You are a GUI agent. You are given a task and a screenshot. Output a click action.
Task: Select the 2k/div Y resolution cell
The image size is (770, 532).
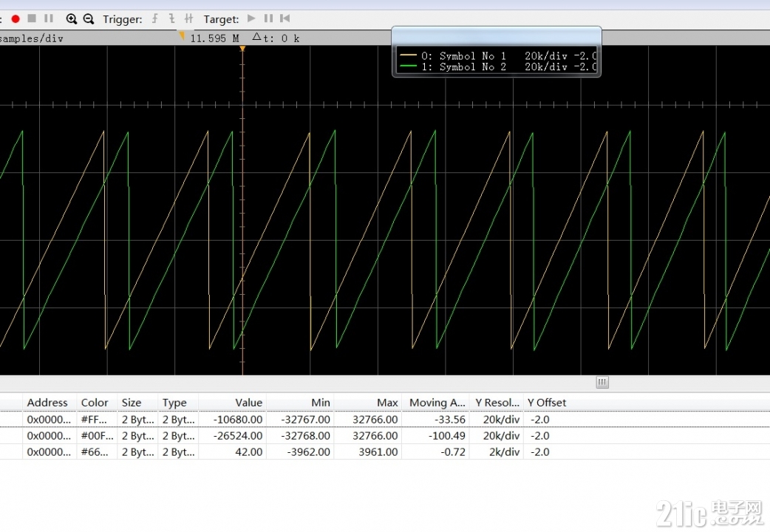coord(497,452)
